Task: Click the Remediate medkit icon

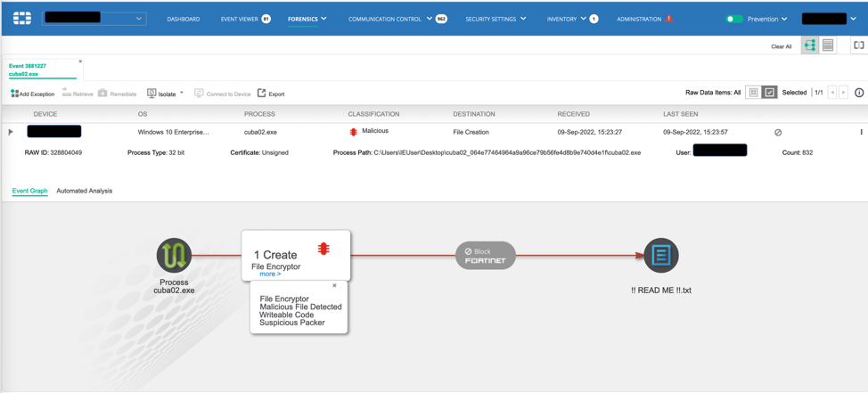Action: [x=102, y=93]
